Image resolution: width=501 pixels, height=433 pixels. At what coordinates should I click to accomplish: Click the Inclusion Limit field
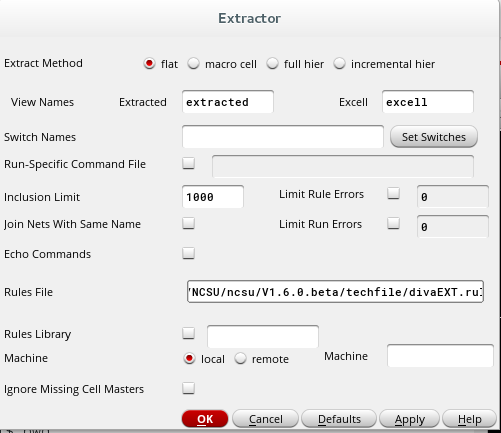pyautogui.click(x=213, y=197)
